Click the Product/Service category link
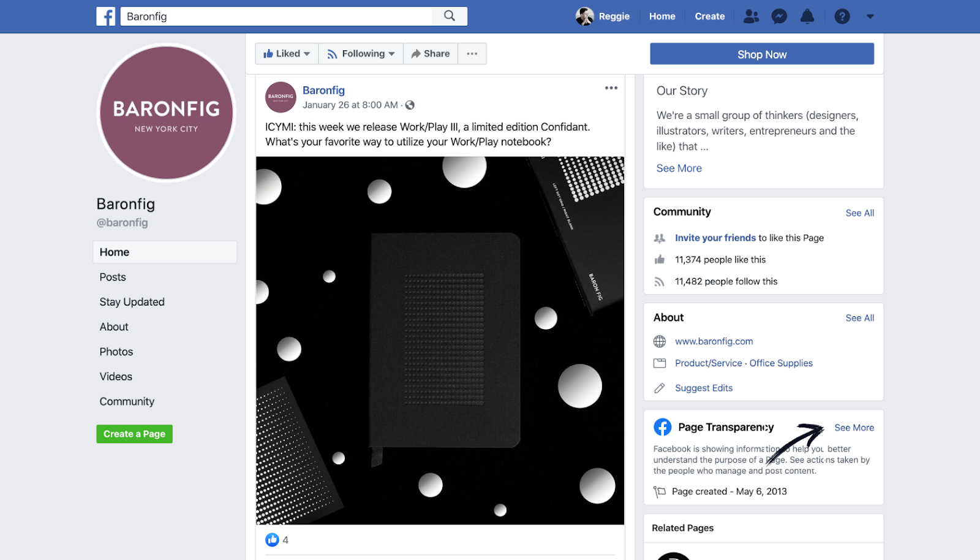 [x=709, y=363]
